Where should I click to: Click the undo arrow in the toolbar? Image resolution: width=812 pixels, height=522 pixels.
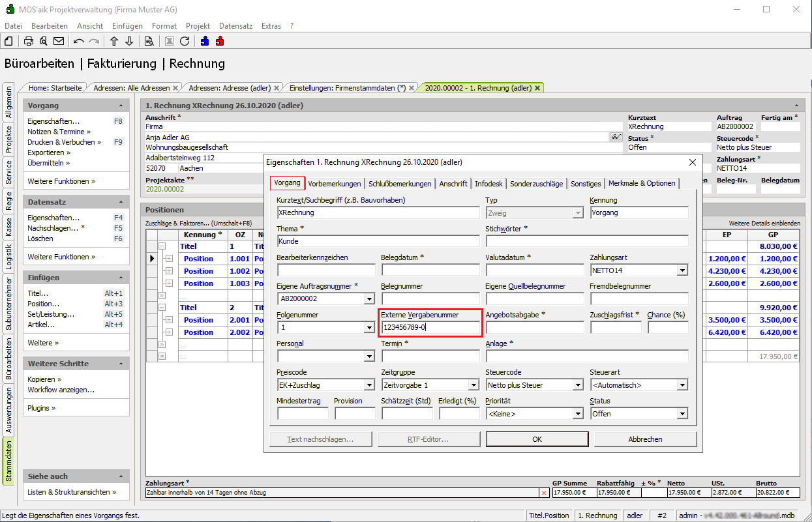pos(79,41)
